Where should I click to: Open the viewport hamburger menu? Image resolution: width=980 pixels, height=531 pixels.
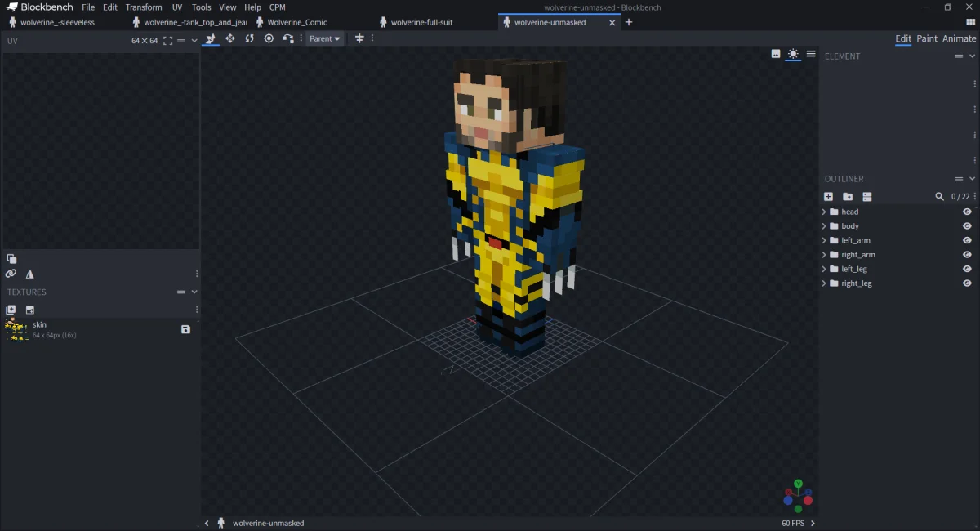[811, 54]
